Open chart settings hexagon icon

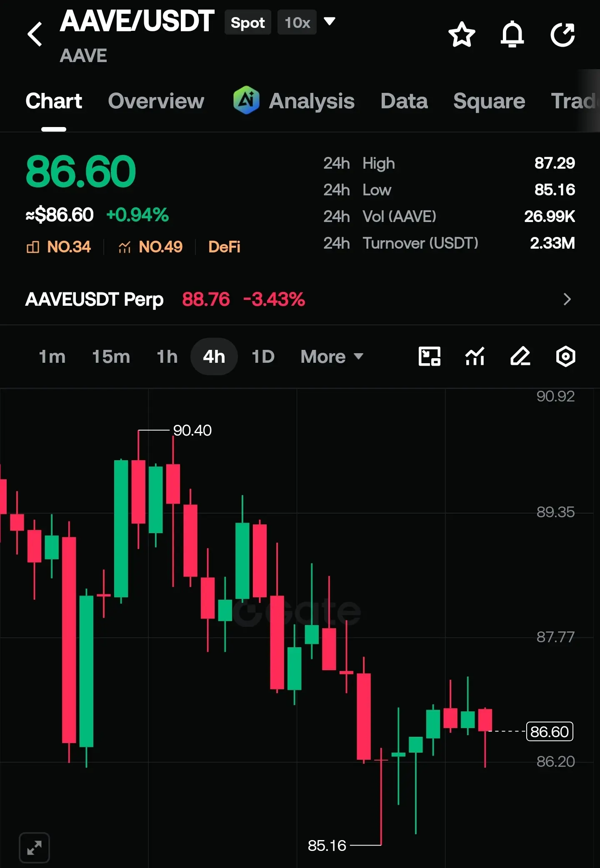tap(565, 357)
